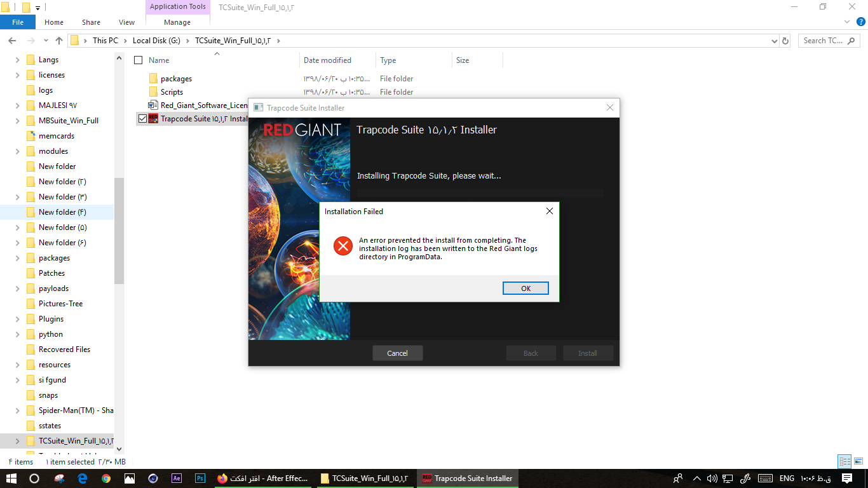
Task: Launch After Effects from taskbar
Action: point(177,478)
